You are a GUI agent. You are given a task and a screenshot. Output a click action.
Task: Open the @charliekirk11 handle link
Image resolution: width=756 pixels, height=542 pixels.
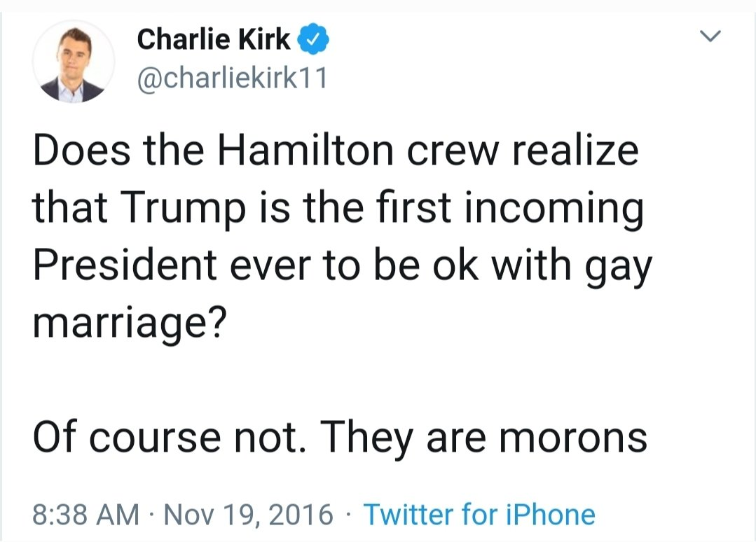tap(232, 78)
